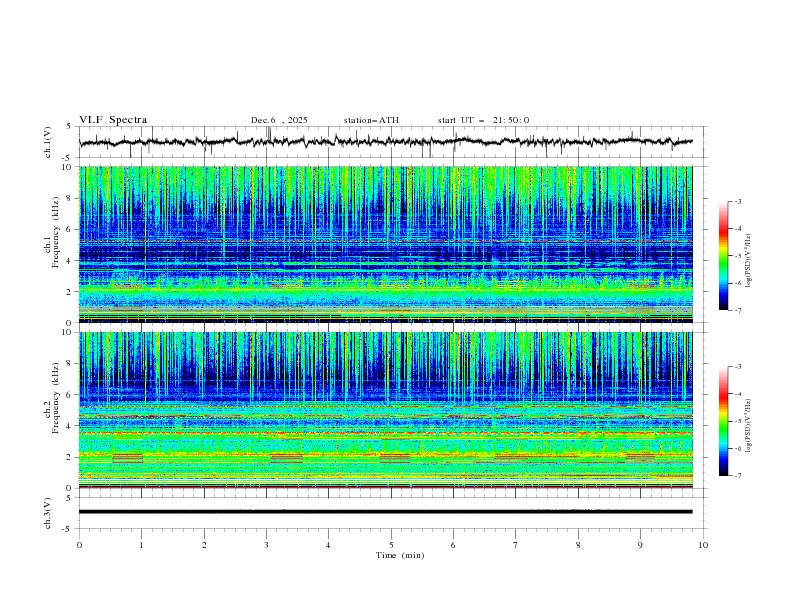Click the ch.1 voltage waveform trace
The image size is (792, 612).
[385, 142]
